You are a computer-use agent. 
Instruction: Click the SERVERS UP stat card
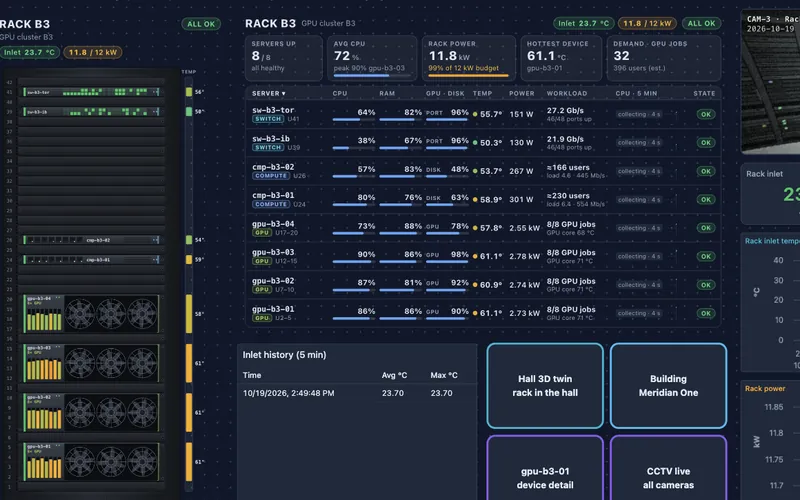pyautogui.click(x=284, y=58)
